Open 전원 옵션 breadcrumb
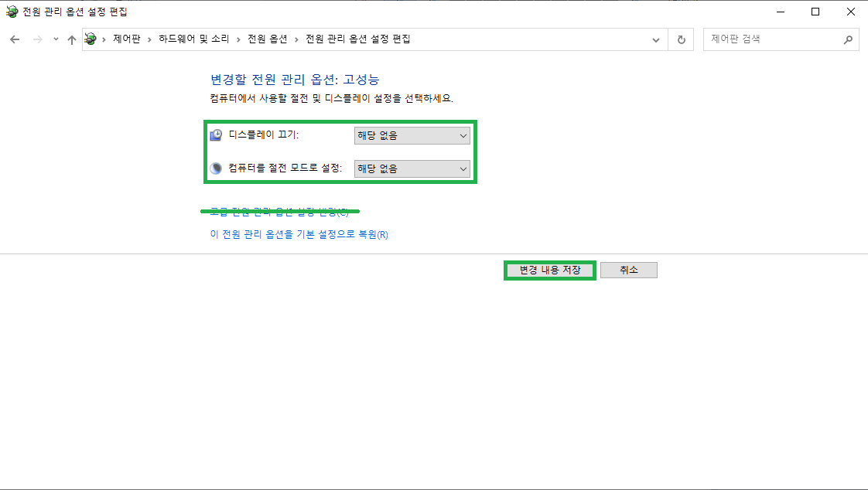868x490 pixels. 268,39
